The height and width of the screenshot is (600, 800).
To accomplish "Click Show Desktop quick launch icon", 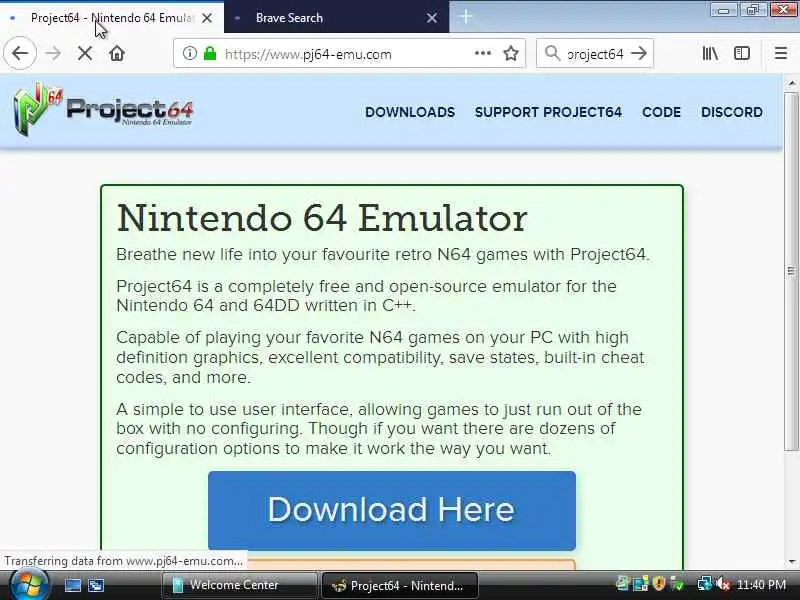I will [x=73, y=585].
